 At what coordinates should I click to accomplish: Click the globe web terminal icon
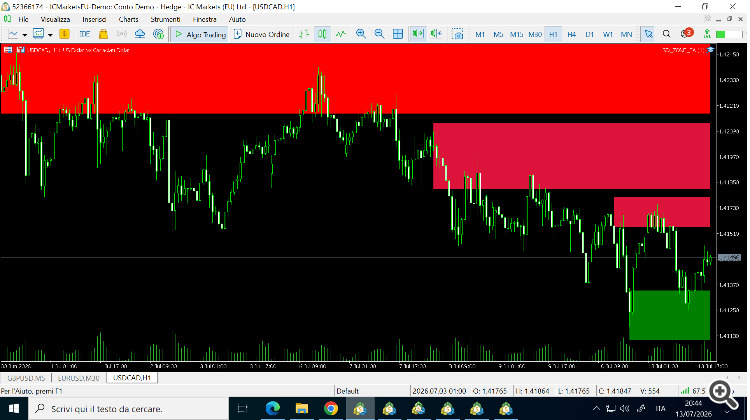(x=158, y=34)
